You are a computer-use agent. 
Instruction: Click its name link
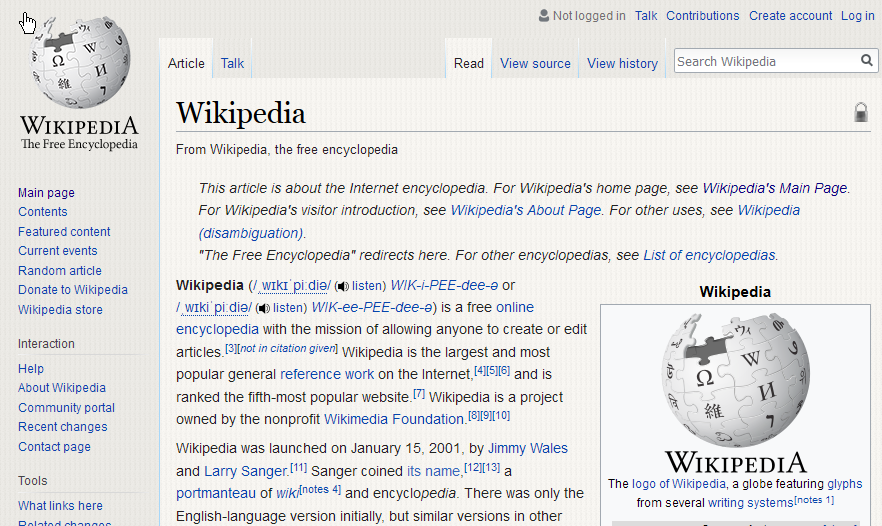(x=433, y=471)
